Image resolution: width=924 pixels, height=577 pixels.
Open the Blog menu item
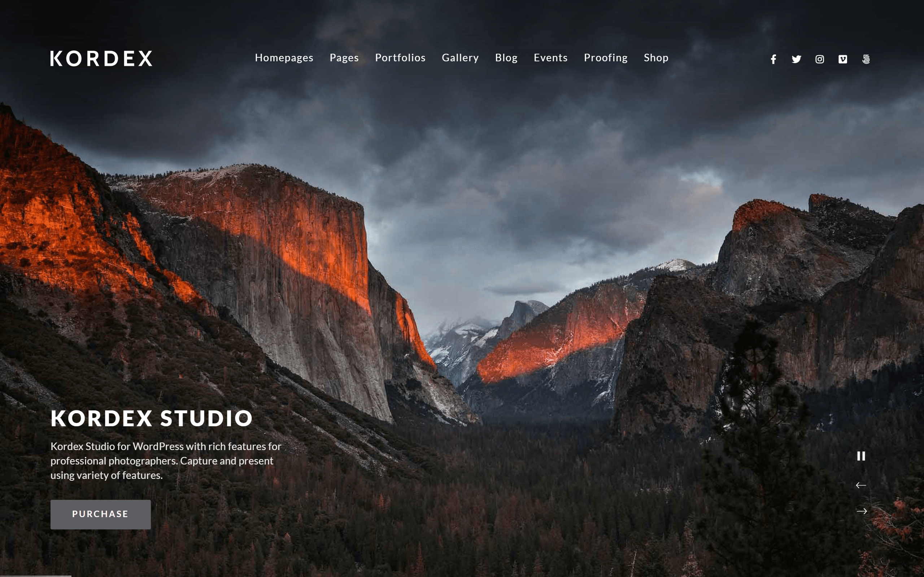(x=506, y=57)
